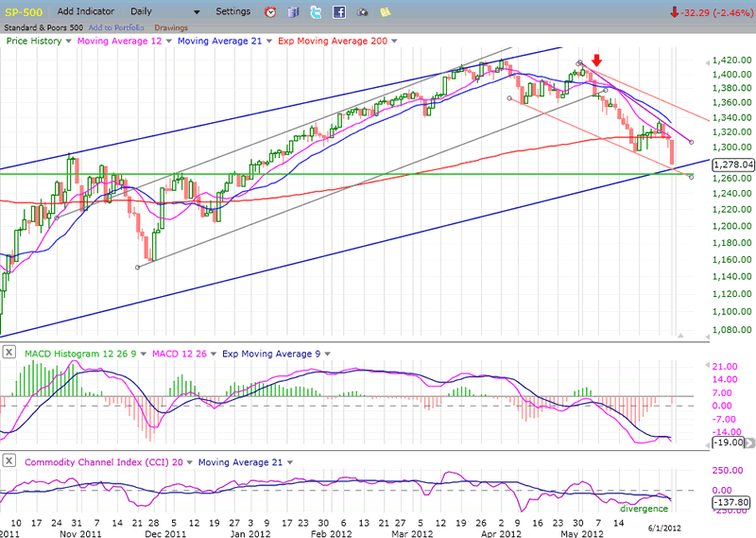756x538 pixels.
Task: Click the 6/1/2012 date label
Action: 664,528
